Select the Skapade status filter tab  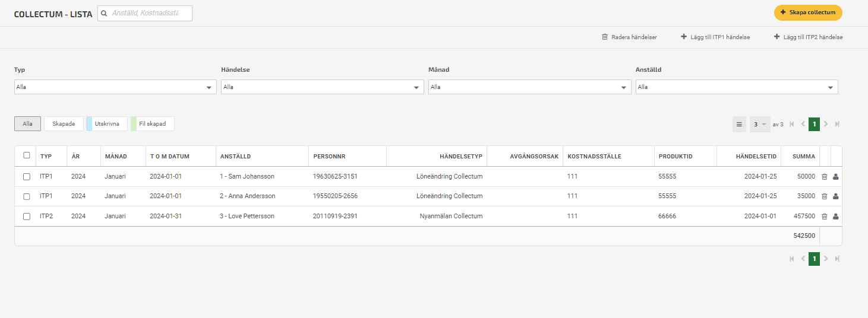coord(64,123)
